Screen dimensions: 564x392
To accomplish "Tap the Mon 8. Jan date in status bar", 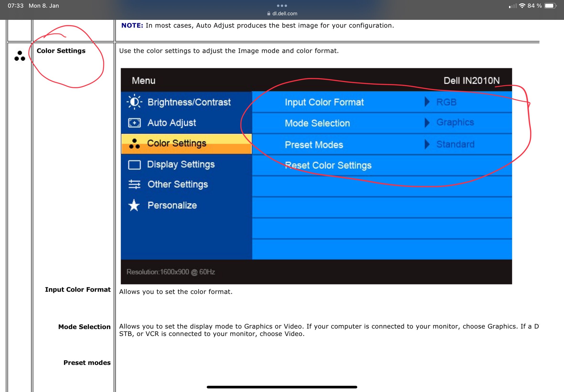I will click(x=44, y=6).
